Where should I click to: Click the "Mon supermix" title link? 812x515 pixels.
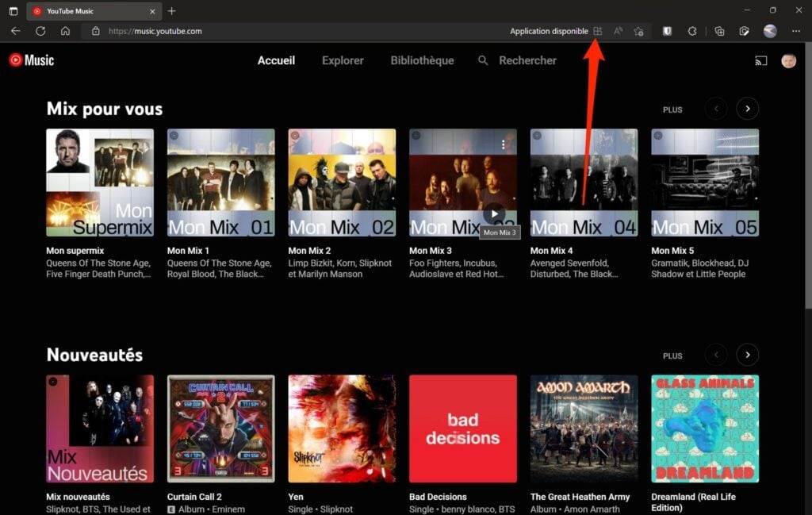(75, 251)
